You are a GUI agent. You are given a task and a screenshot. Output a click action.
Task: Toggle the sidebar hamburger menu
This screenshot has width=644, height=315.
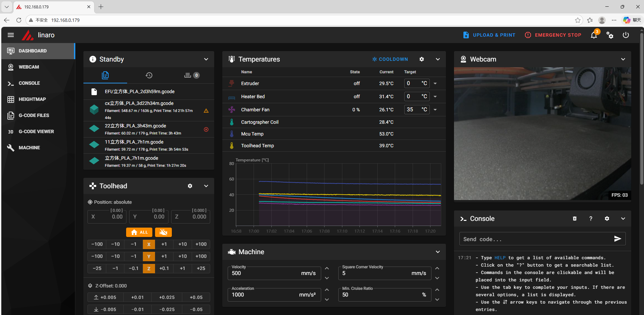(x=11, y=35)
